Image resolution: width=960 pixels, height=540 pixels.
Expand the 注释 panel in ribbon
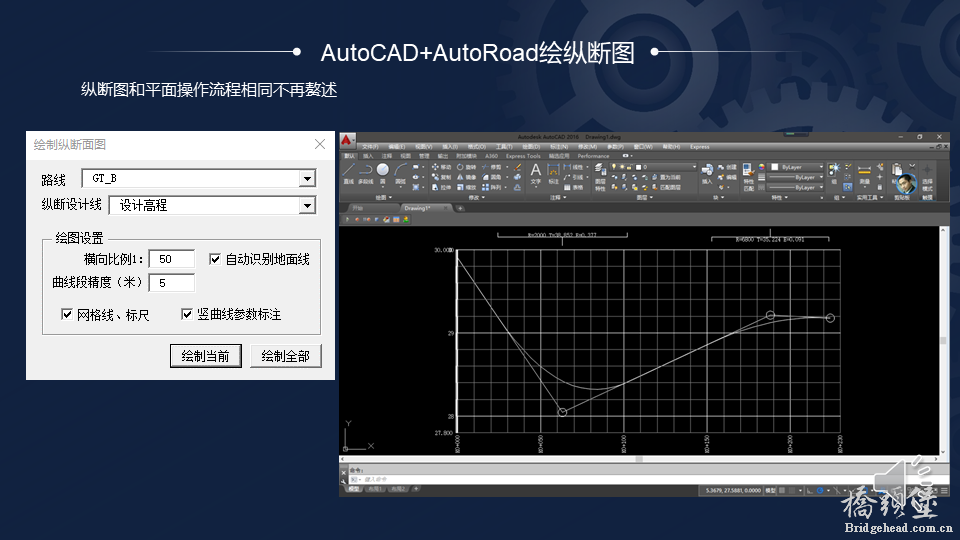[x=558, y=197]
